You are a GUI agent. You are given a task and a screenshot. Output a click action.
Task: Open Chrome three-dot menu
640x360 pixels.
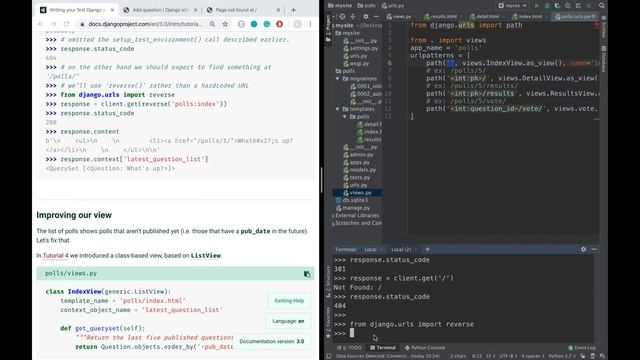click(310, 24)
